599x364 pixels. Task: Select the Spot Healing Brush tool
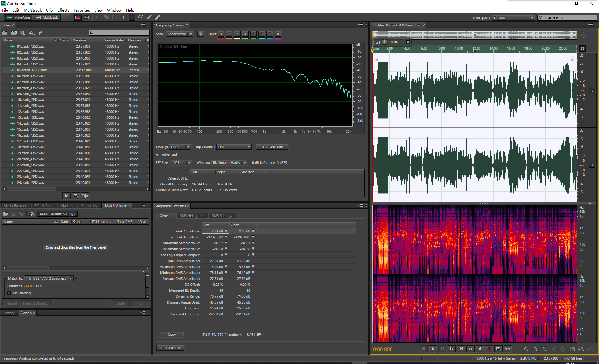157,17
